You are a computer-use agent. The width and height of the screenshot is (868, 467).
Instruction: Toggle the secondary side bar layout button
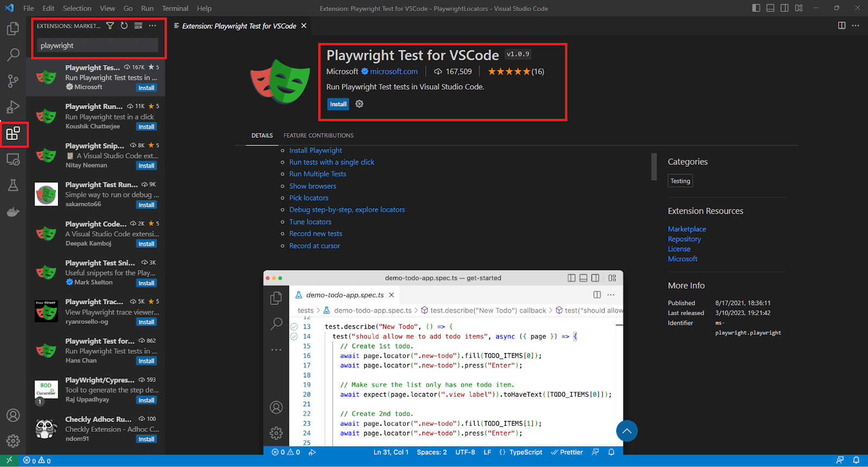784,8
